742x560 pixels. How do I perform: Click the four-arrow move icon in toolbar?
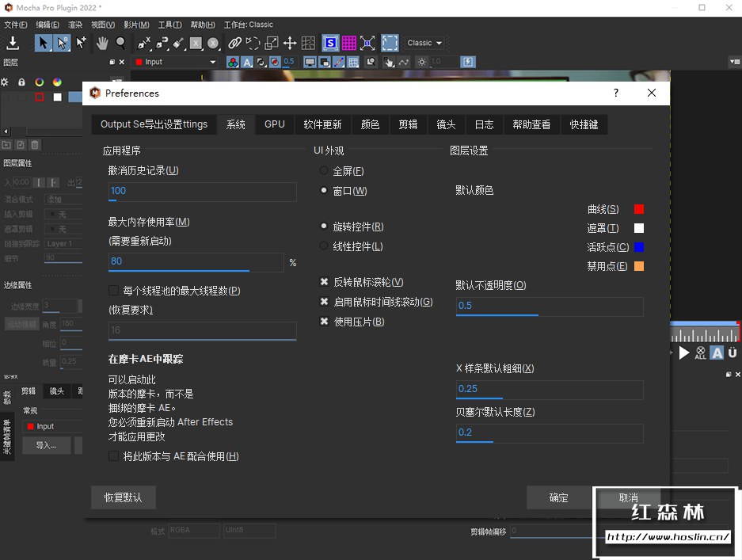[290, 44]
